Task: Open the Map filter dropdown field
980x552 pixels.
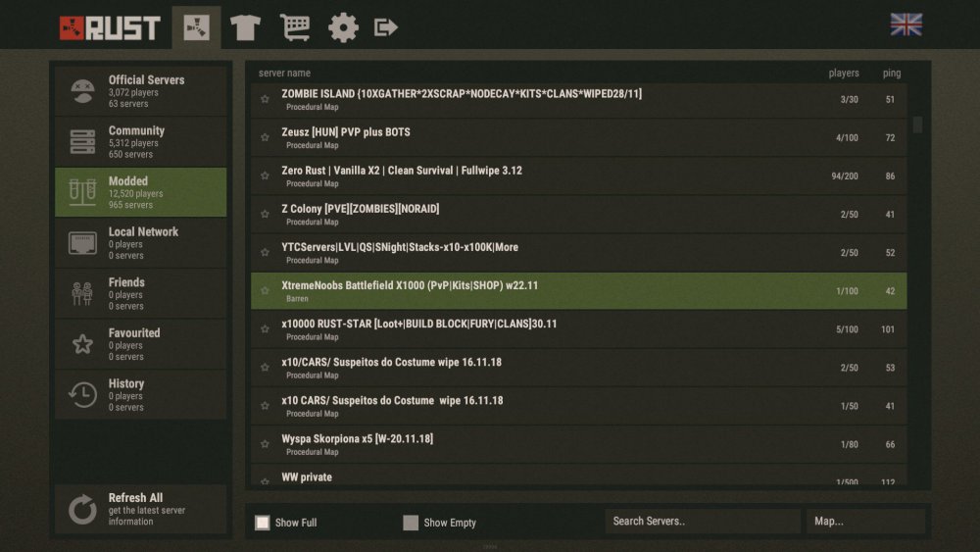Action: pos(865,522)
